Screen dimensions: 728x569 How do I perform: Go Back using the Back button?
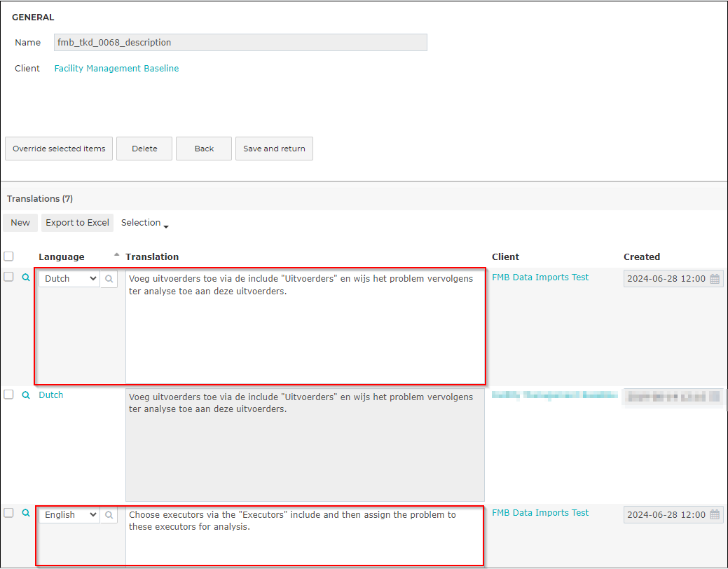tap(204, 149)
